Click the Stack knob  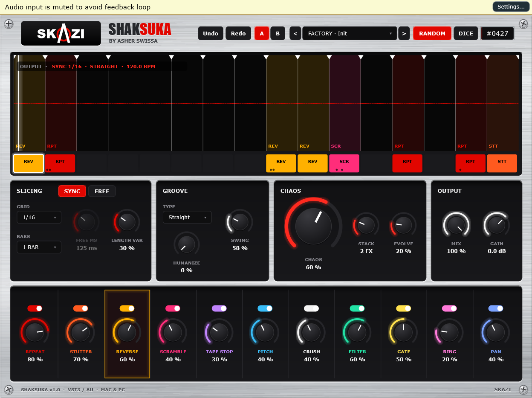(x=366, y=225)
